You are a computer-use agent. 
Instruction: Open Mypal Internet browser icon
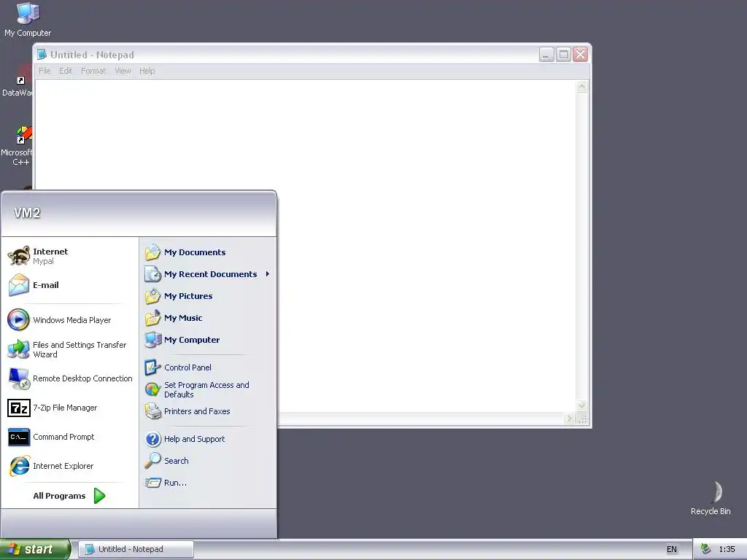point(19,256)
